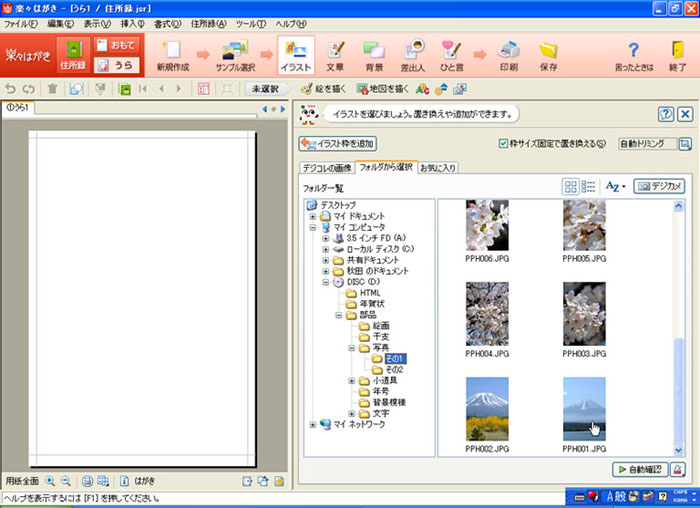Click the zoom in magnifier icon
The image size is (700, 508).
(x=50, y=481)
